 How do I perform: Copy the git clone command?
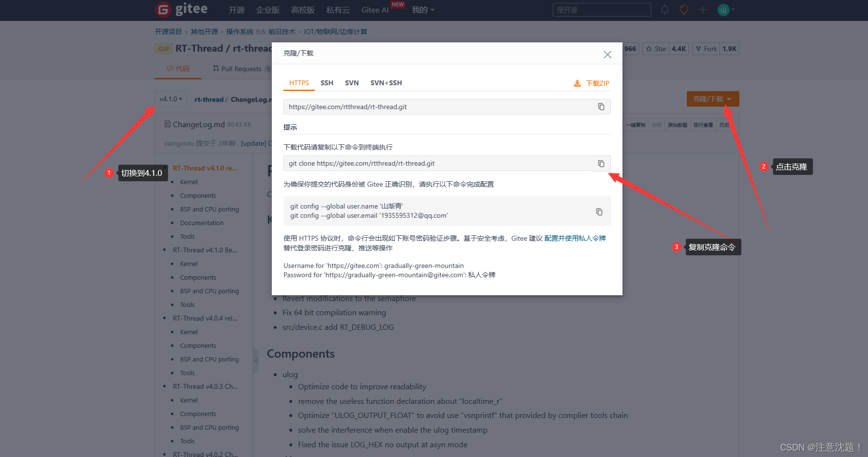pos(601,164)
